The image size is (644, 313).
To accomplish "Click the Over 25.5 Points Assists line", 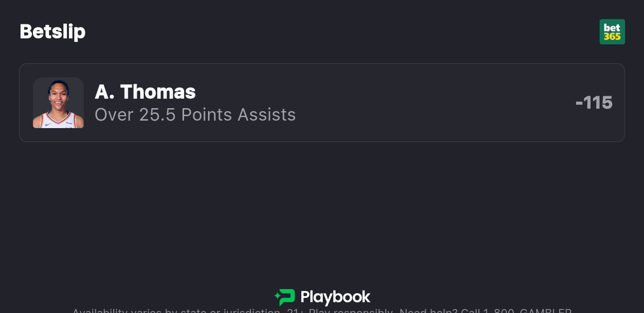I will tap(195, 115).
